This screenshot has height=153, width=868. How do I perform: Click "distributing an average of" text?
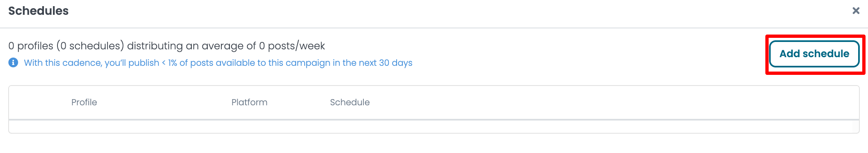[191, 46]
